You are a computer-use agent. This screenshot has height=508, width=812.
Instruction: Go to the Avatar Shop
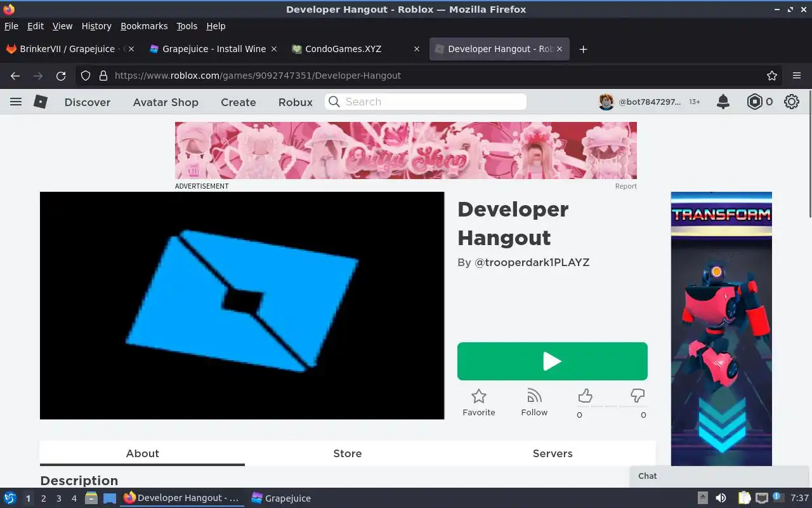pos(166,102)
